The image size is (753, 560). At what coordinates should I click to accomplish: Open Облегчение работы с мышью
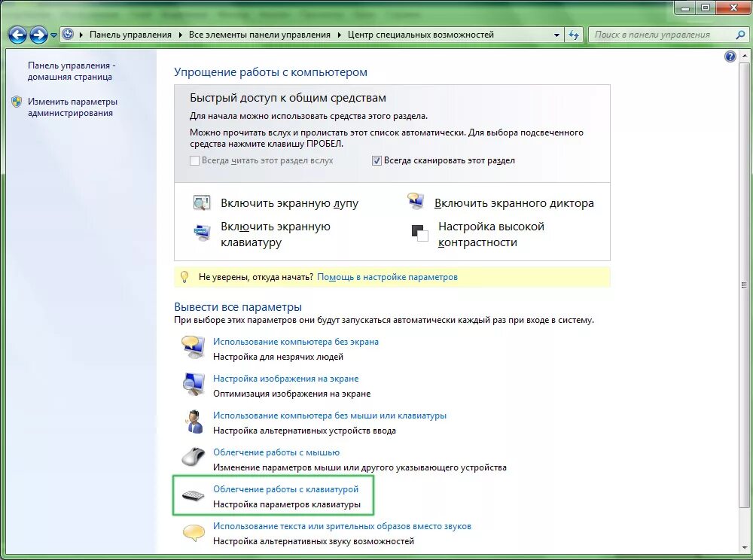[x=276, y=452]
